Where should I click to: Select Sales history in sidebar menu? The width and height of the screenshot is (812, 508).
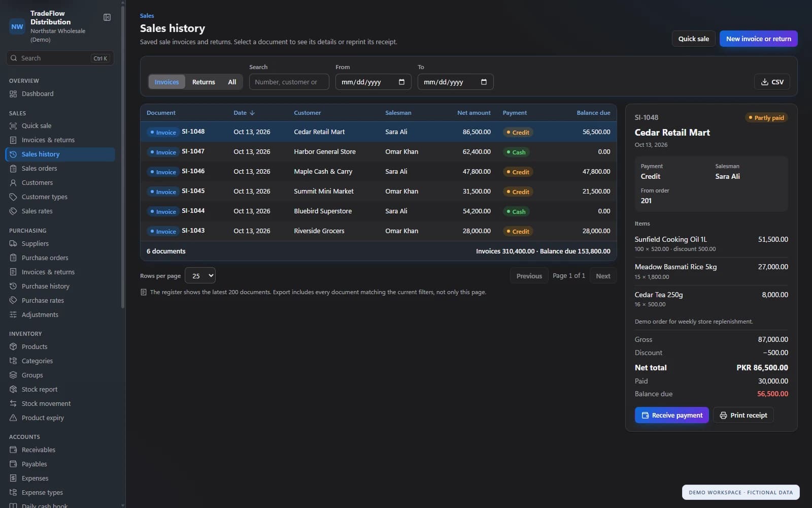click(60, 154)
